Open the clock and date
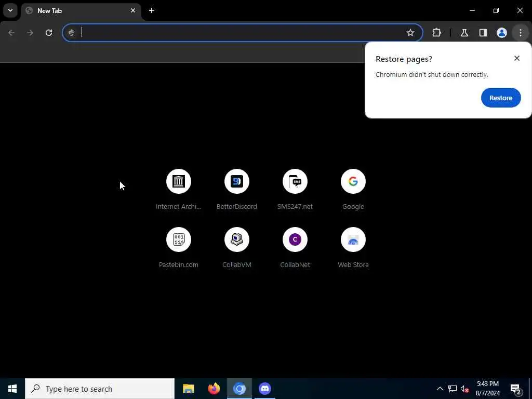 pyautogui.click(x=487, y=389)
